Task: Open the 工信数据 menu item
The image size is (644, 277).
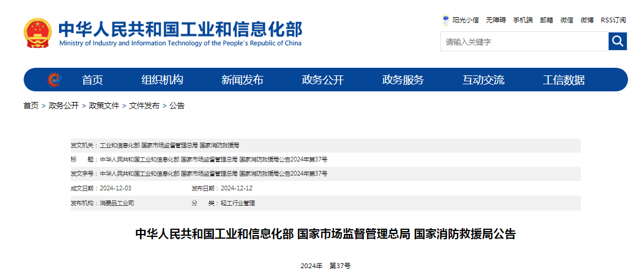Action: 564,80
